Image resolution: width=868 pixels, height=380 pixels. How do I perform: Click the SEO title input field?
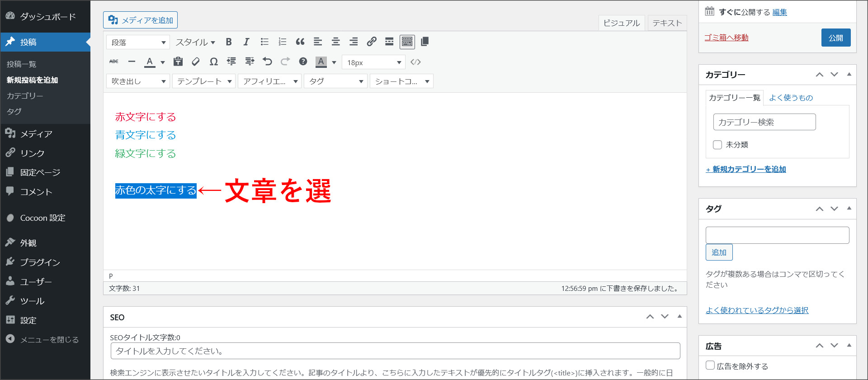pos(395,351)
